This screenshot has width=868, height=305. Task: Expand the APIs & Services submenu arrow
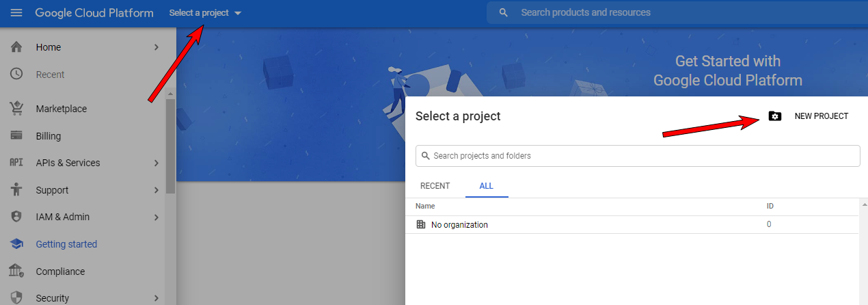(157, 163)
